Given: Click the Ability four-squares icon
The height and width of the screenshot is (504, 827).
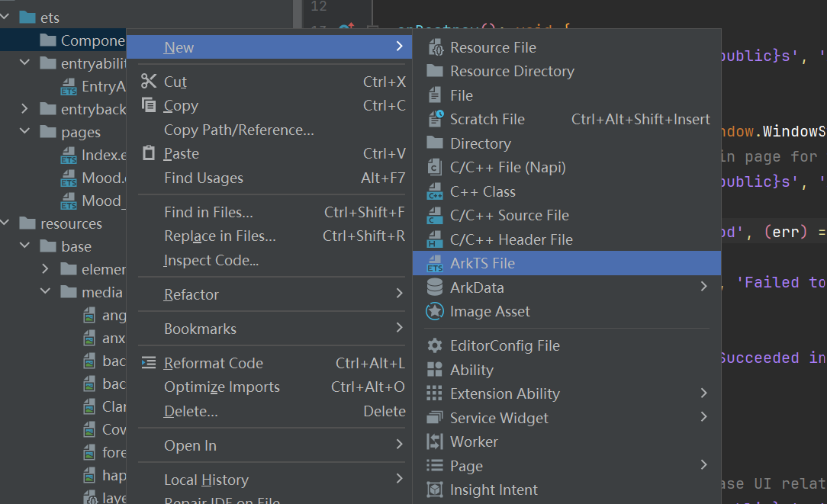Looking at the screenshot, I should coord(435,370).
